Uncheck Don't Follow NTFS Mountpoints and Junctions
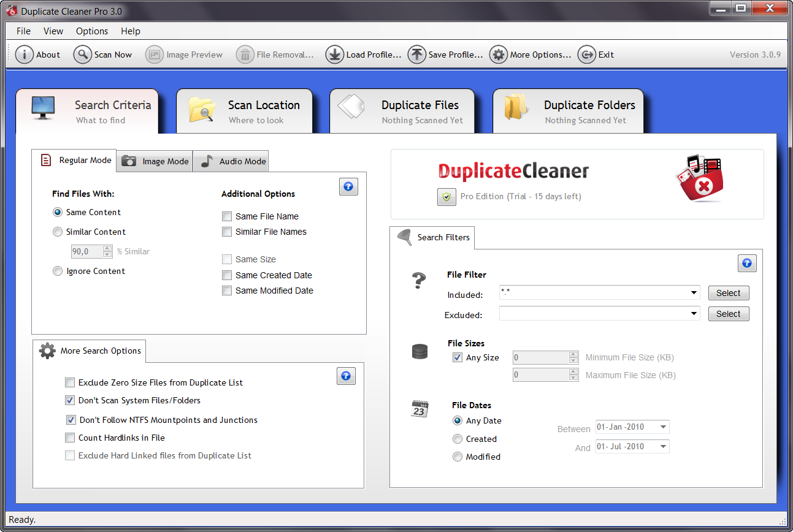Image resolution: width=793 pixels, height=532 pixels. 71,420
